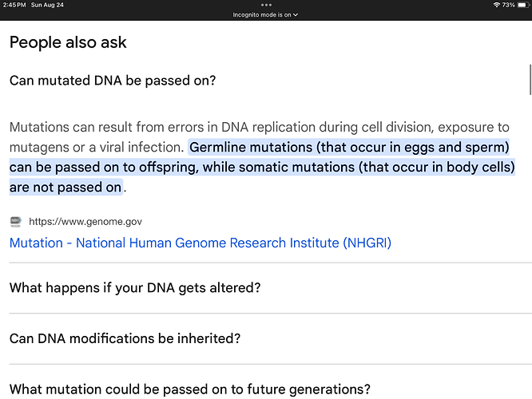Tap the Sun Aug 24 date

[47, 5]
